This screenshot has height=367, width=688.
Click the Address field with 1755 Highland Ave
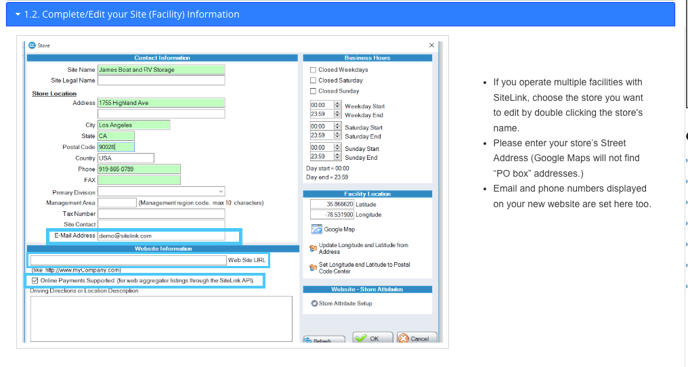tap(161, 103)
